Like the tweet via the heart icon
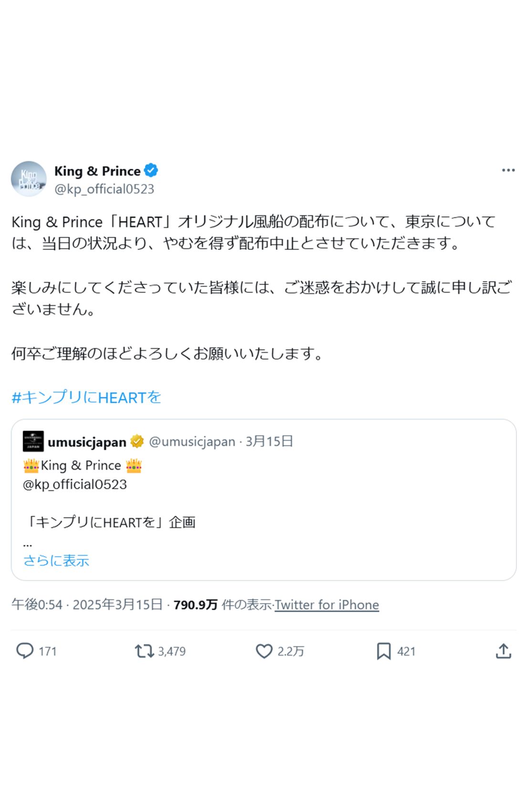Viewport: 525px width, 812px height. [264, 651]
